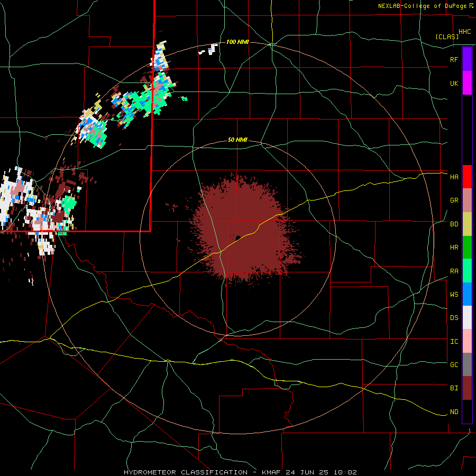Viewport: 476px width, 476px height.
Task: Click the GR legend label
Action: coord(454,200)
